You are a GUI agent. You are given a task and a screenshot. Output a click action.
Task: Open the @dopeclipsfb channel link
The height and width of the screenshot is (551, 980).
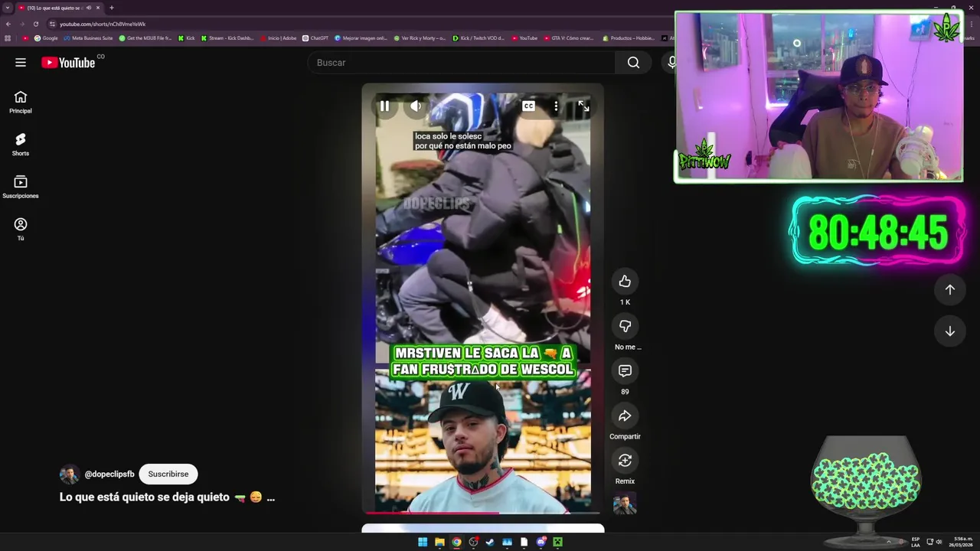pyautogui.click(x=109, y=474)
